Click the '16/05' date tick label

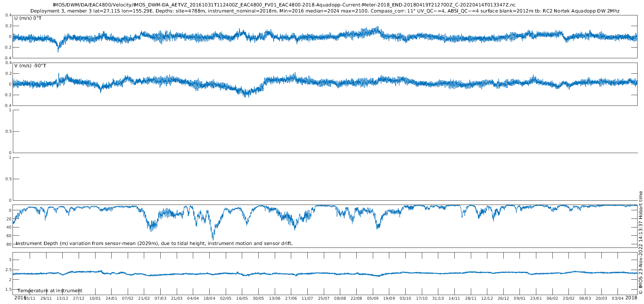(242, 298)
